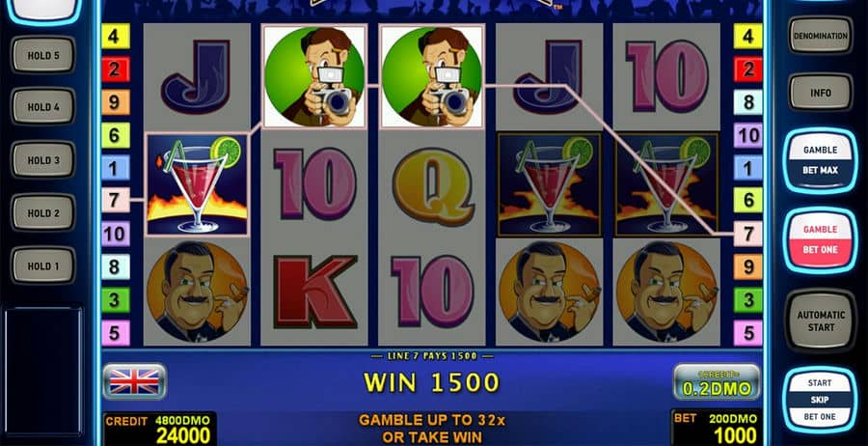Toggle the HOLD 3 button
Viewport: 868px width, 446px height.
[x=43, y=159]
